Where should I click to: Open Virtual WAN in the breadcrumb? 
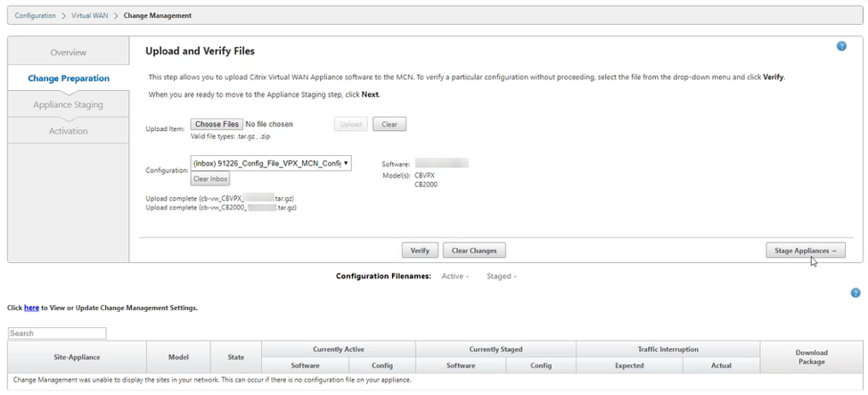point(93,15)
